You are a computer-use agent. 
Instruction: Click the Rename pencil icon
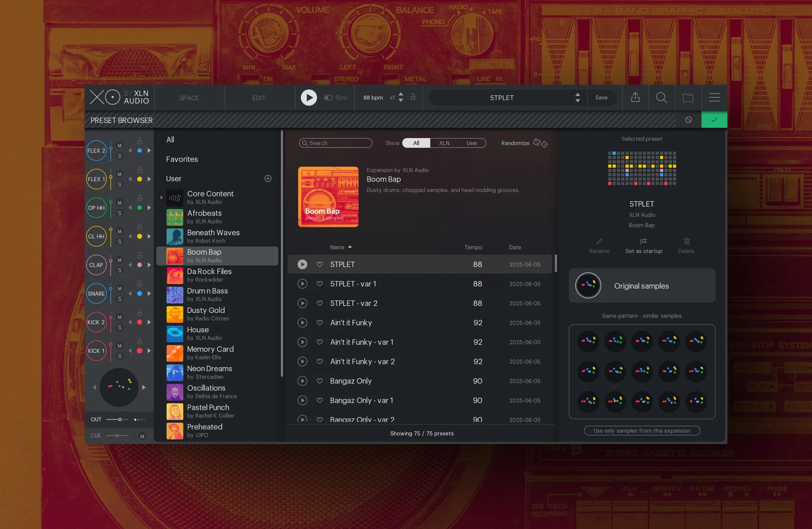[x=599, y=242]
